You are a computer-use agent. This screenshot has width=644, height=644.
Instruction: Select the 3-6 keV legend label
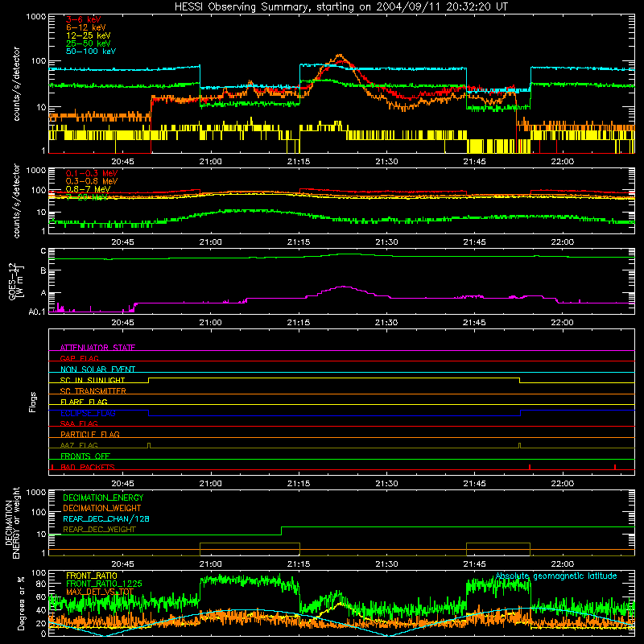point(83,19)
